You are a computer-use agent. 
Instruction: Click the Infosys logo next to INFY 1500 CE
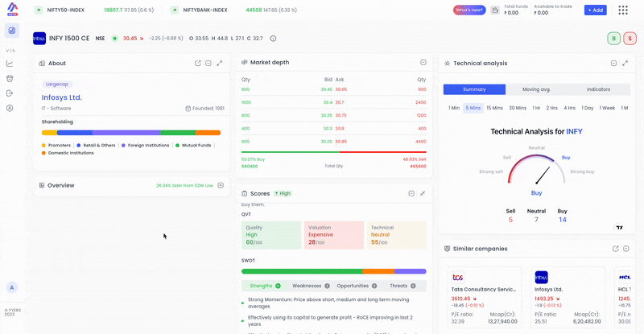[x=39, y=38]
